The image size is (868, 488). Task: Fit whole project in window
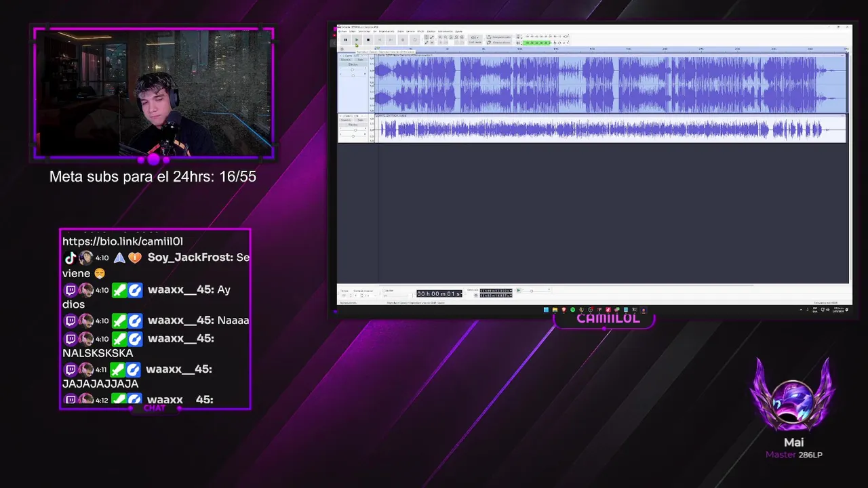tap(456, 37)
